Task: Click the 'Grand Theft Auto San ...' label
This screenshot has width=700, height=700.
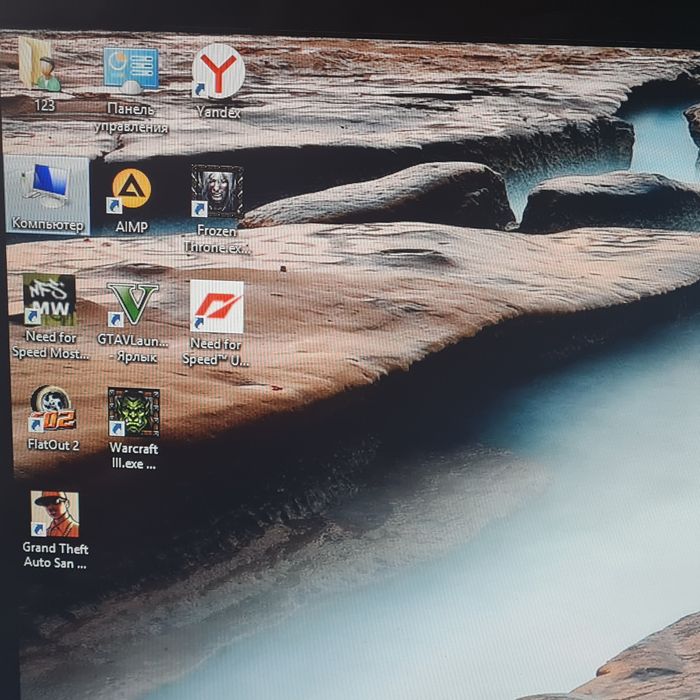Action: pos(55,555)
